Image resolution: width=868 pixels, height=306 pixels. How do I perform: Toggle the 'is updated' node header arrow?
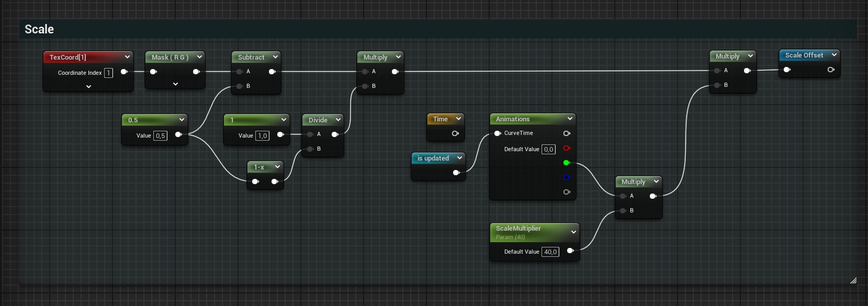tap(459, 157)
